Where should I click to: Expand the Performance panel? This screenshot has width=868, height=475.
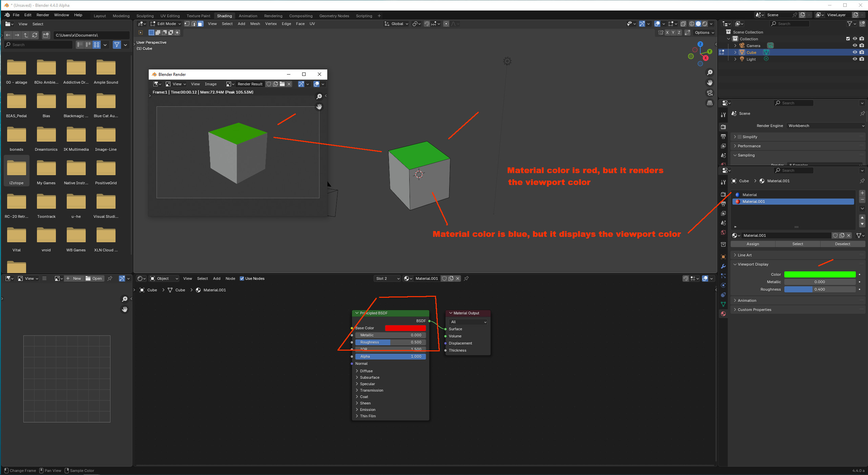click(x=749, y=146)
